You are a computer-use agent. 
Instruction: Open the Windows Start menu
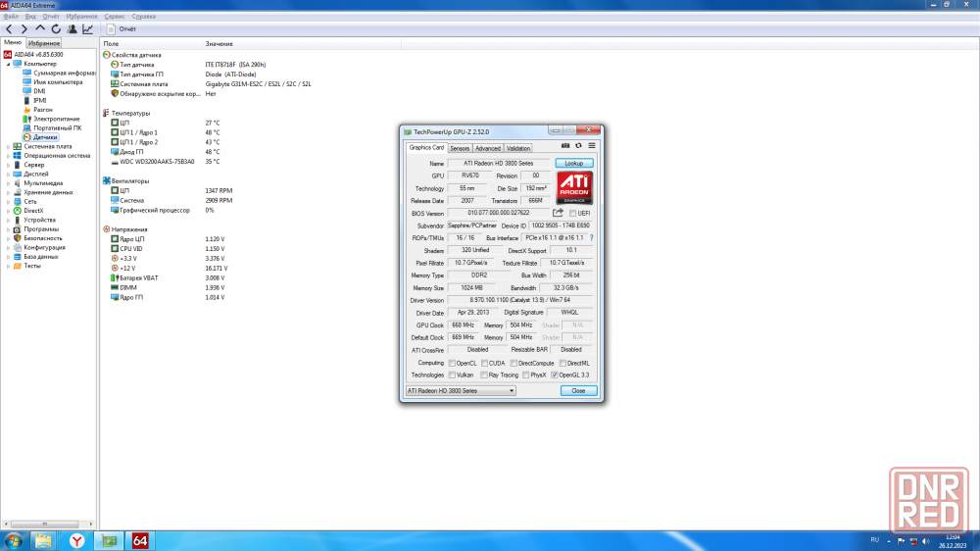[13, 541]
